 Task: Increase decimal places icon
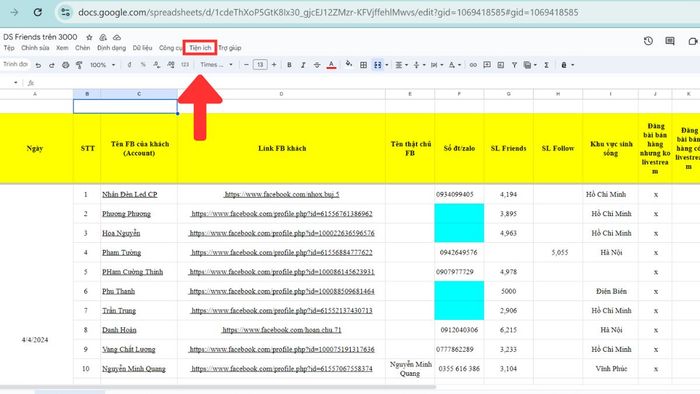pyautogui.click(x=171, y=65)
